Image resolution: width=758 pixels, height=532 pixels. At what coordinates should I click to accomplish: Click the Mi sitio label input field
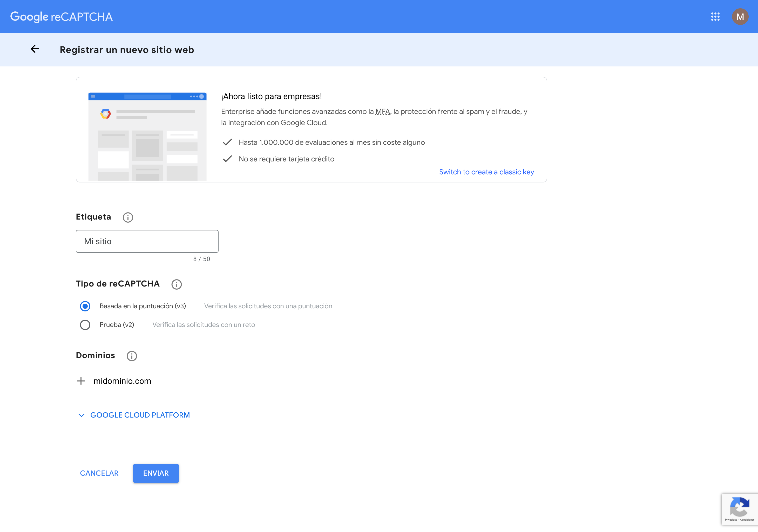pyautogui.click(x=147, y=241)
